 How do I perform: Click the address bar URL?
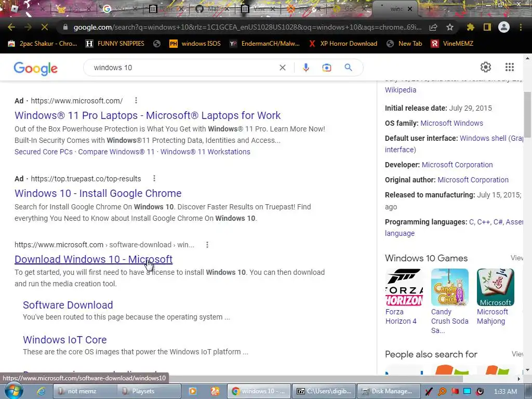point(247,27)
